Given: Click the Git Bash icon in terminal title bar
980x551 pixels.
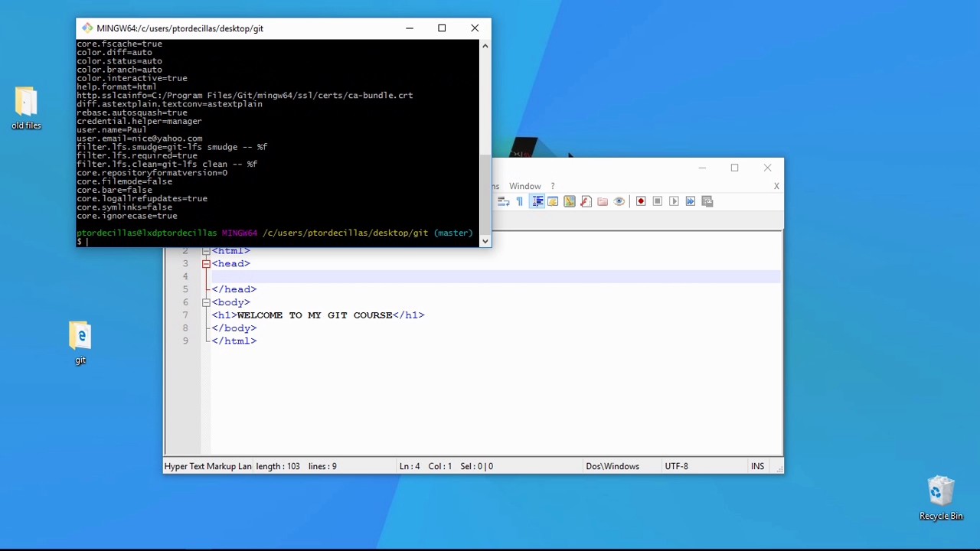Looking at the screenshot, I should pos(87,28).
